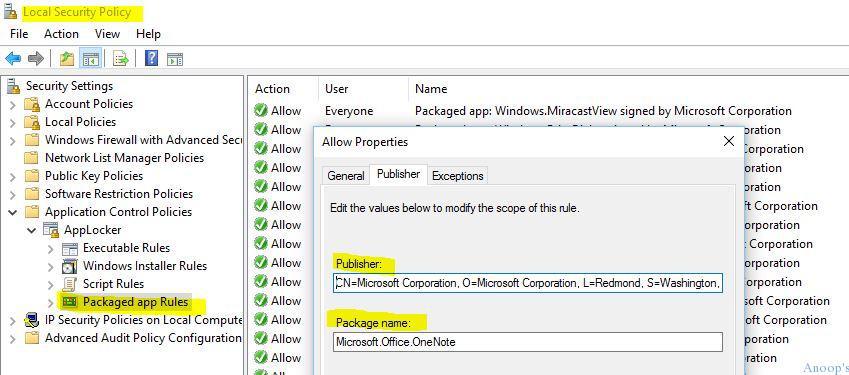Image resolution: width=849 pixels, height=375 pixels.
Task: Expand the Windows Installer Rules node
Action: click(51, 266)
